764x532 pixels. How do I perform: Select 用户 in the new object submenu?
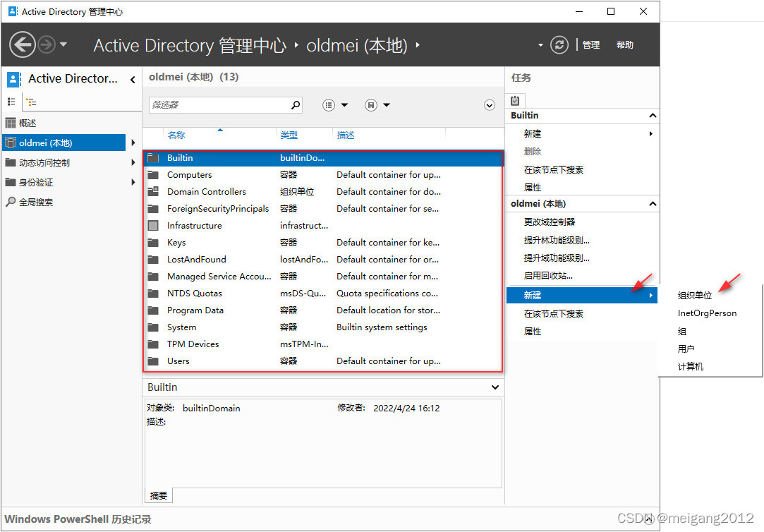tap(686, 349)
